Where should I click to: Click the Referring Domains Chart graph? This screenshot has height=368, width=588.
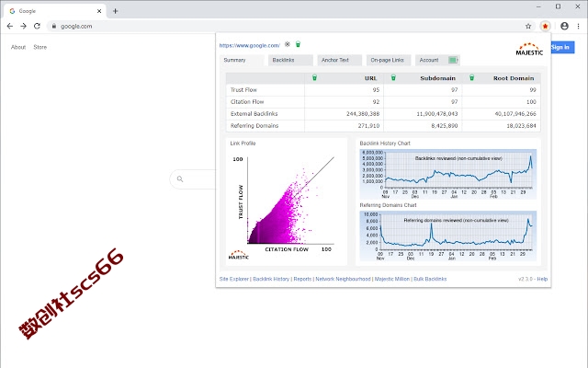[x=448, y=236]
